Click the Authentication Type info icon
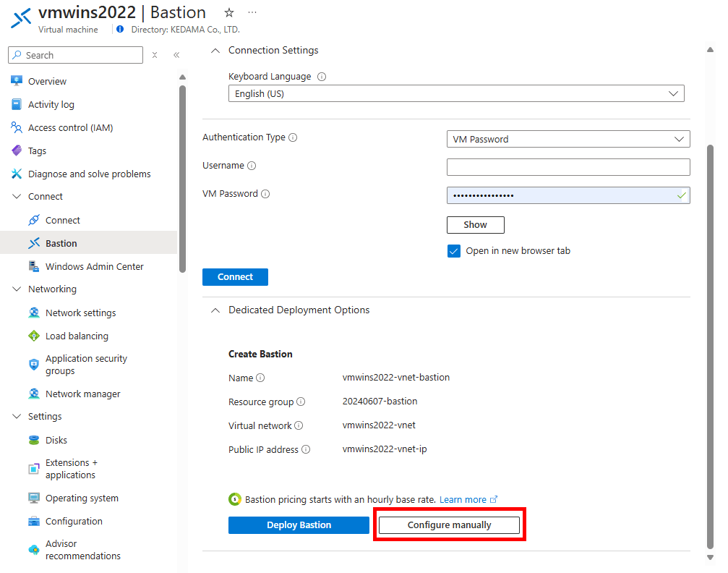 tap(293, 137)
